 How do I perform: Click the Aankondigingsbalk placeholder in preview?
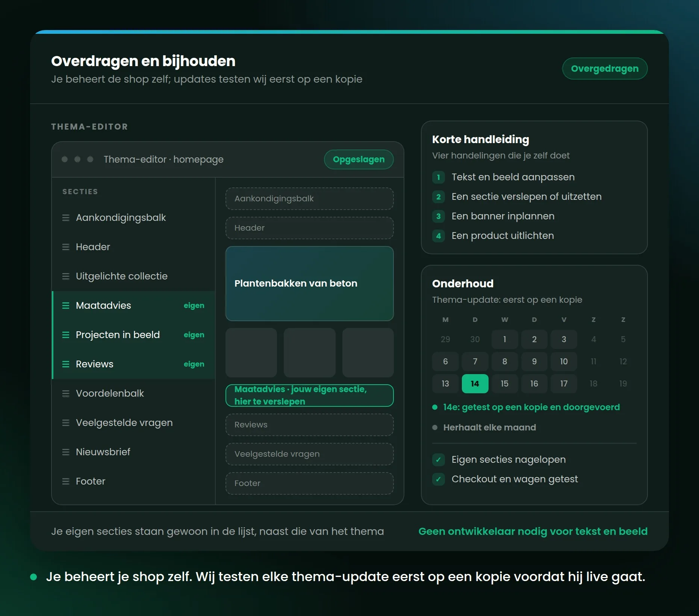pyautogui.click(x=310, y=199)
